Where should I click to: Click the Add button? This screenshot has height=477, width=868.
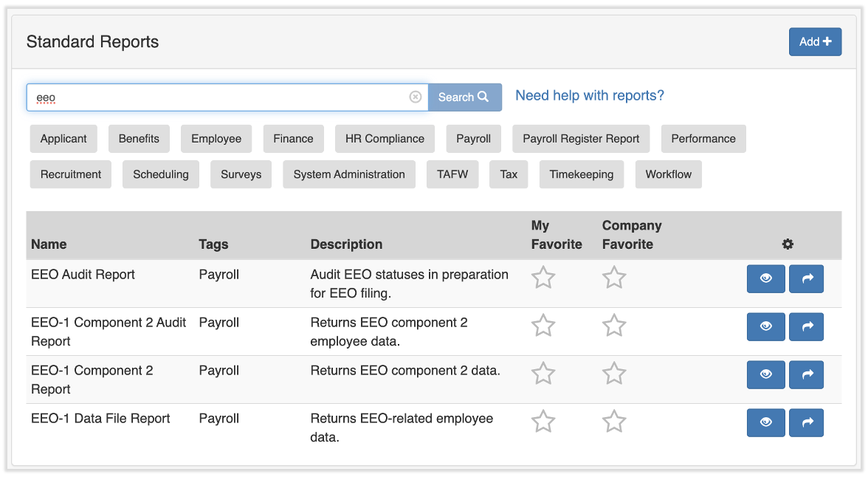coord(815,41)
